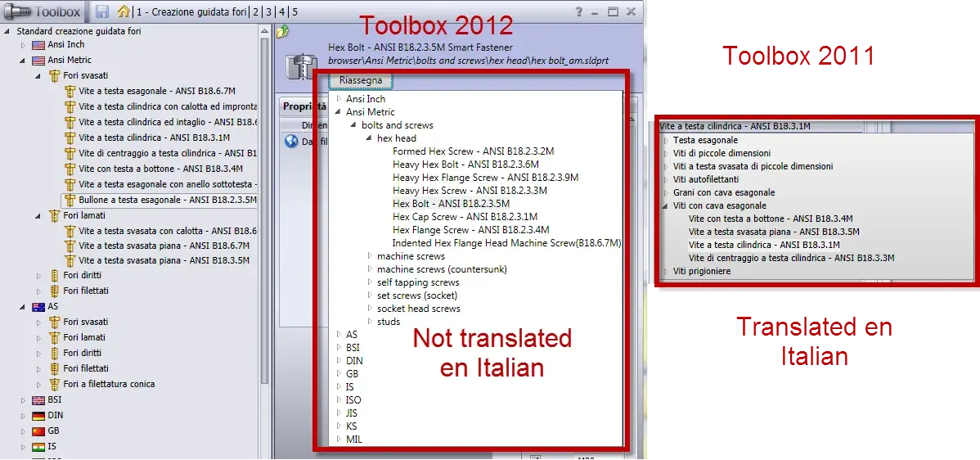The image size is (980, 460).
Task: Collapse the Ansi Metric node in left tree
Action: tap(23, 61)
